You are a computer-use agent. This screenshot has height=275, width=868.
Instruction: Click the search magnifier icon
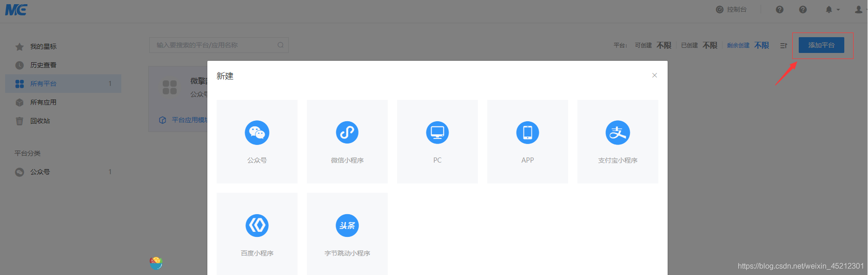tap(280, 45)
